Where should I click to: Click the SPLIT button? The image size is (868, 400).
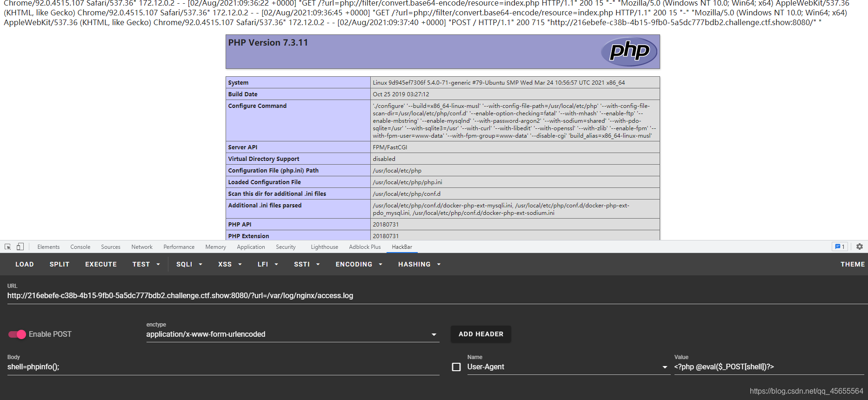[x=60, y=264]
